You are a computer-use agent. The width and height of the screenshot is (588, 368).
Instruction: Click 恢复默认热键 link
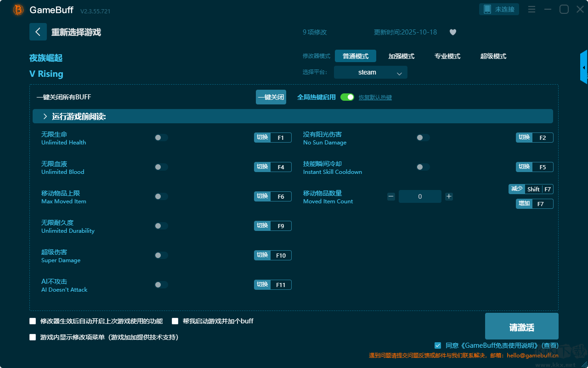(x=375, y=98)
